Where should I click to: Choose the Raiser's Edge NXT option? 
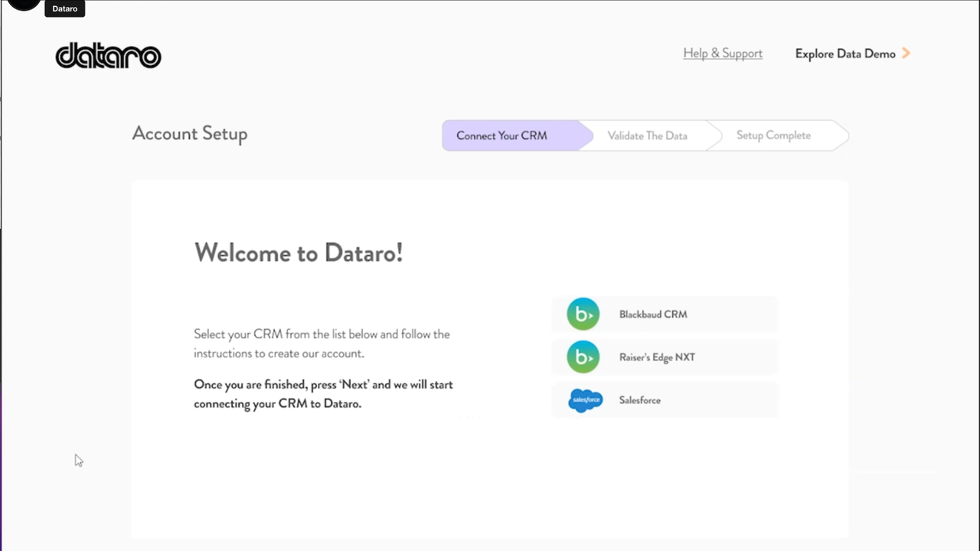[665, 357]
